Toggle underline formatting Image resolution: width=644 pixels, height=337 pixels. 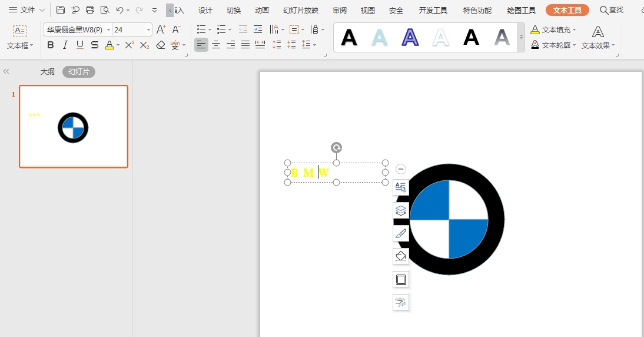pyautogui.click(x=80, y=45)
